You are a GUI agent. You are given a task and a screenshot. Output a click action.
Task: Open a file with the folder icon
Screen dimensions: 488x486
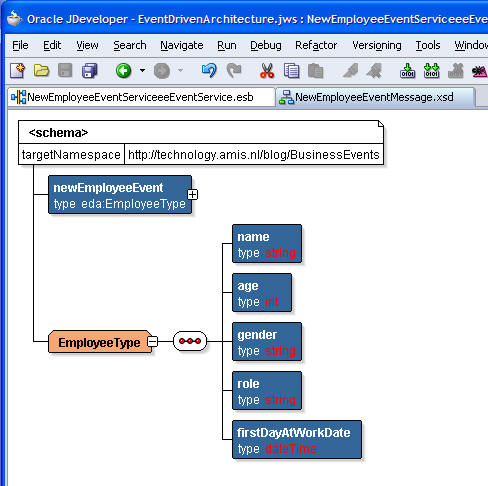click(41, 71)
